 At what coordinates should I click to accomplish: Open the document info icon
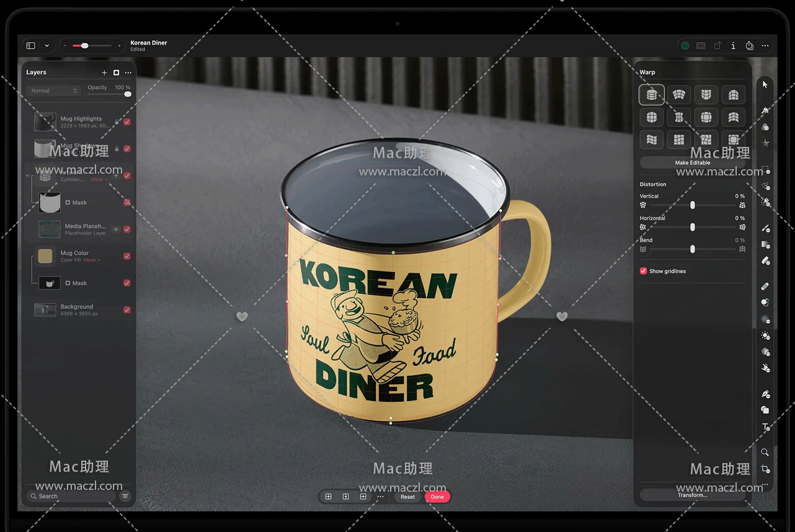[x=733, y=45]
